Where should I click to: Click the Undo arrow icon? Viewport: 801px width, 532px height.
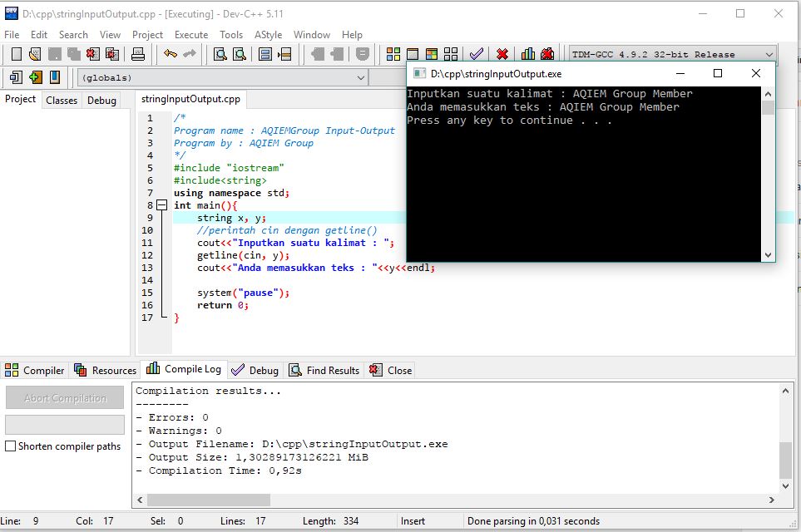coord(171,54)
